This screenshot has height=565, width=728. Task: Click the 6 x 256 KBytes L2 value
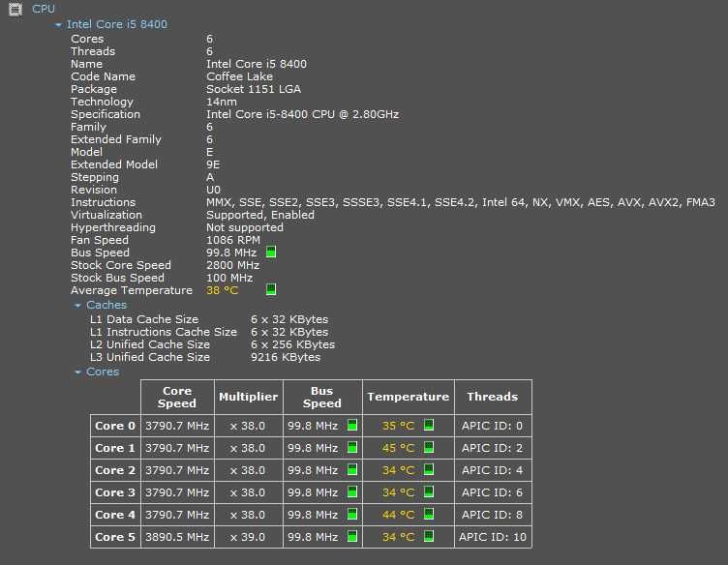point(292,344)
